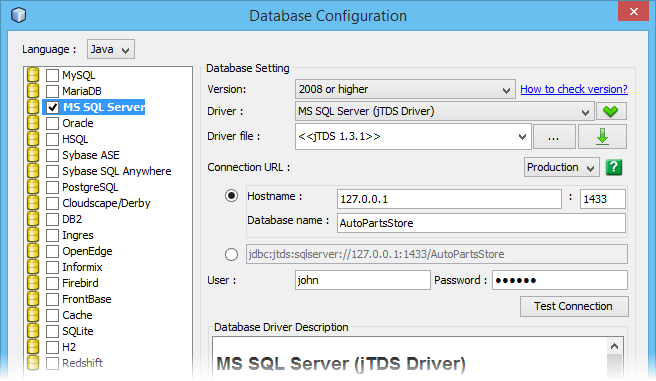Enable the MySQL checkbox
The image size is (656, 381).
52,75
